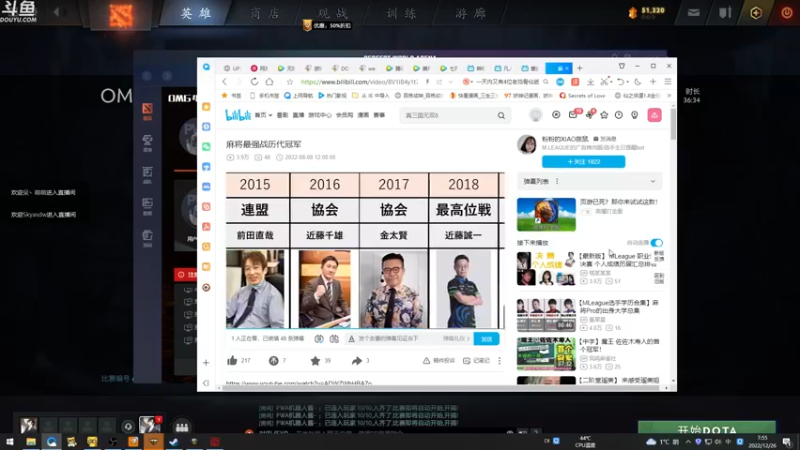Open 游戏中心 in bilibili navigation
The width and height of the screenshot is (800, 450).
pyautogui.click(x=320, y=115)
